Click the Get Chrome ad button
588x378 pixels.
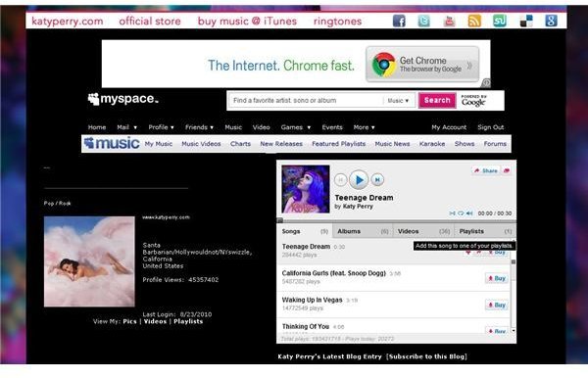coord(422,65)
